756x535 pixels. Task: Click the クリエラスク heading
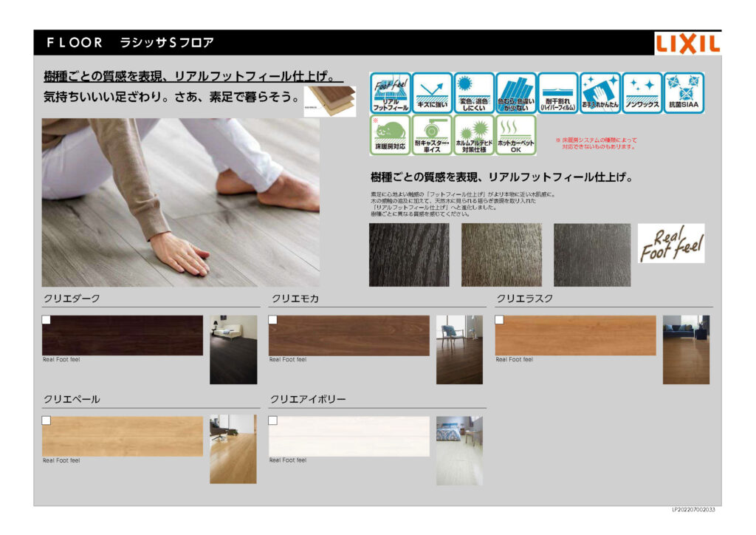tap(525, 299)
